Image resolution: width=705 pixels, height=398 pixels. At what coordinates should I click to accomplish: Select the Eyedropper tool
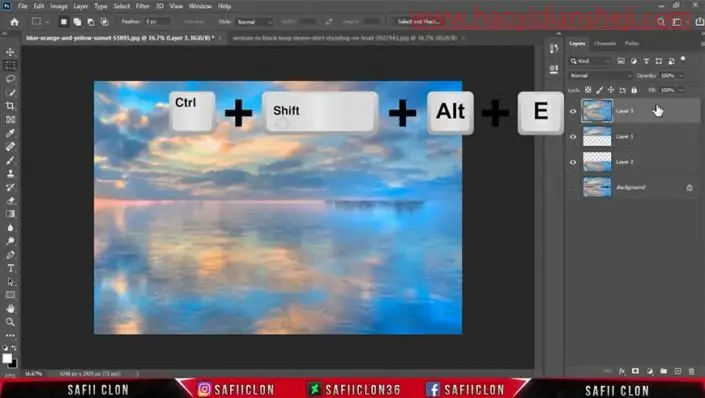click(10, 133)
